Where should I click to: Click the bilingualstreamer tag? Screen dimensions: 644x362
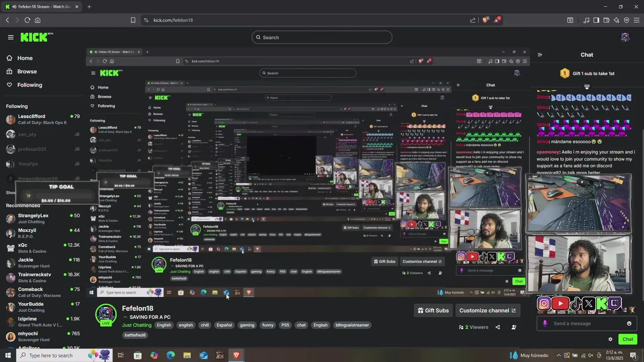pyautogui.click(x=352, y=325)
